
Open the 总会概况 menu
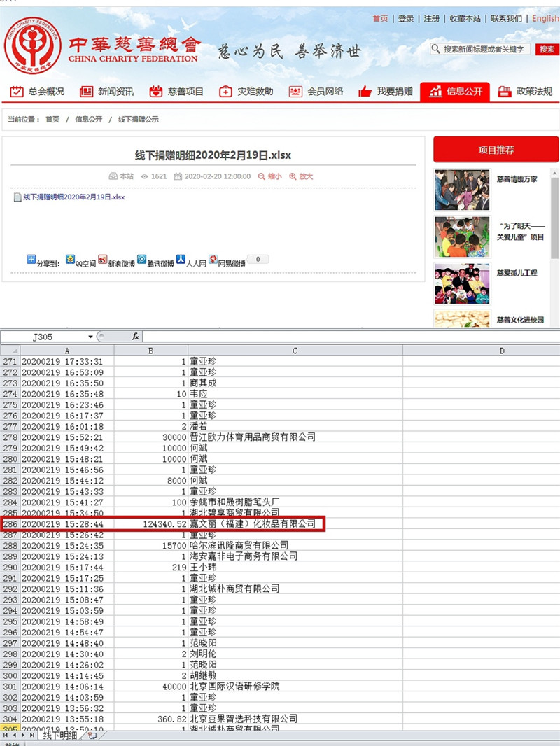point(37,92)
